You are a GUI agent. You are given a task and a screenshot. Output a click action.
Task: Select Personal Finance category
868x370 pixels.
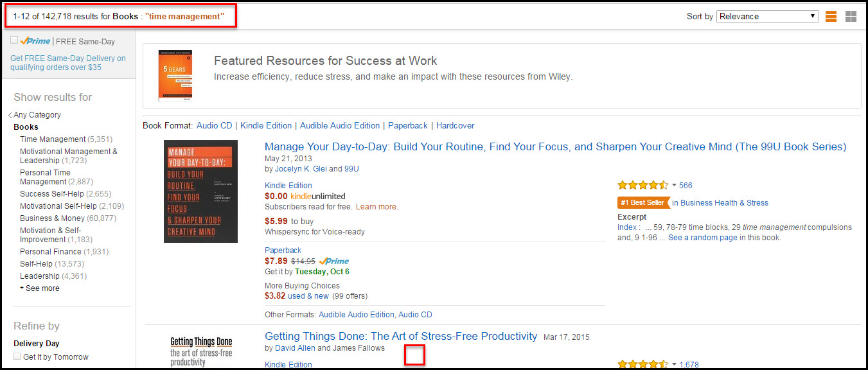(x=51, y=252)
